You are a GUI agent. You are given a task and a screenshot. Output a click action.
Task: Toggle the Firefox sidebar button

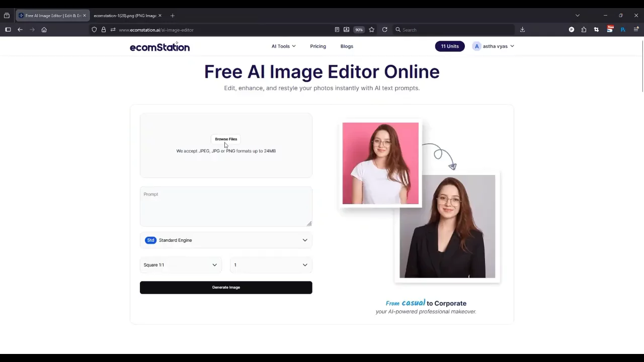(x=8, y=30)
